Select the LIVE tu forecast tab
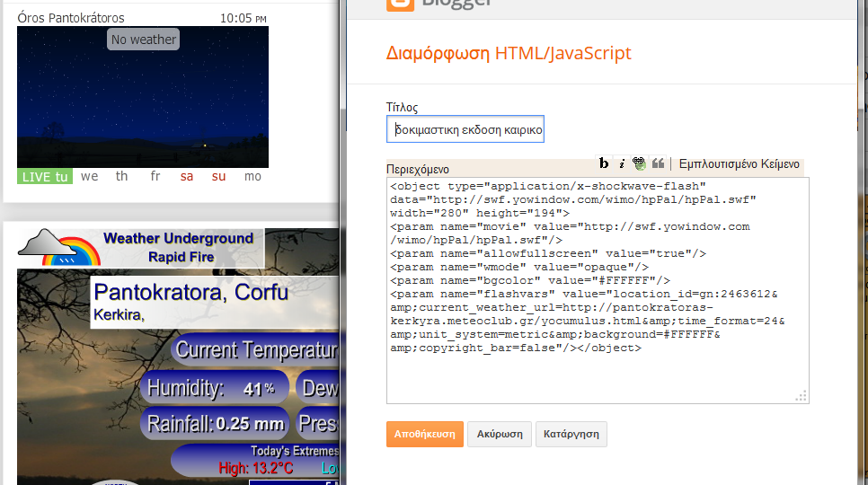This screenshot has width=868, height=485. [44, 177]
